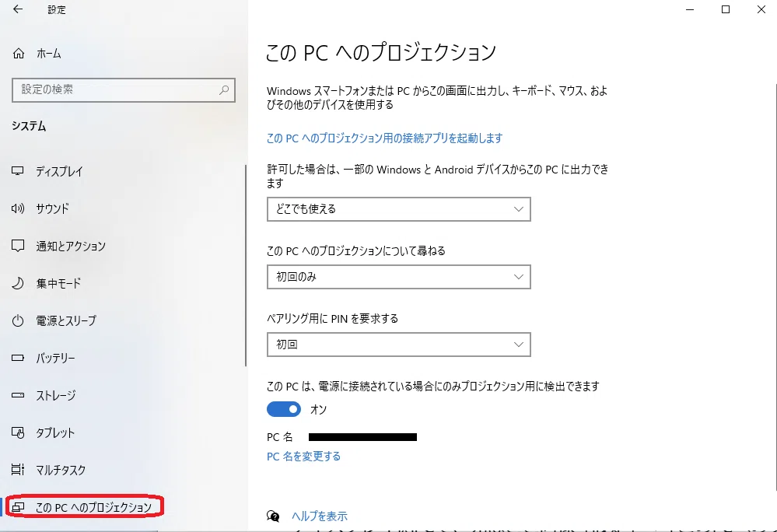Select the バッテリー battery icon

(x=18, y=358)
